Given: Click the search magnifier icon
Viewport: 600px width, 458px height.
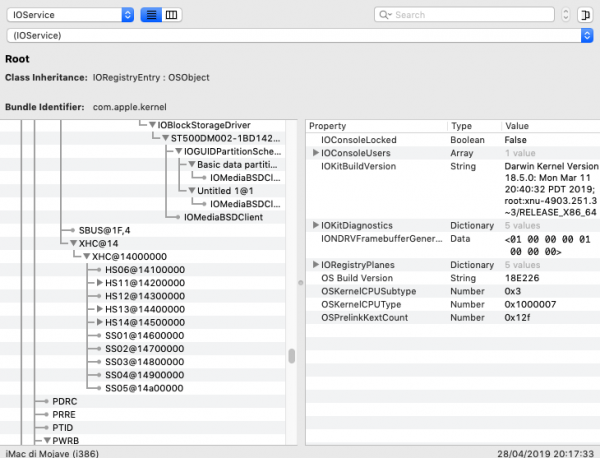Looking at the screenshot, I should [384, 15].
